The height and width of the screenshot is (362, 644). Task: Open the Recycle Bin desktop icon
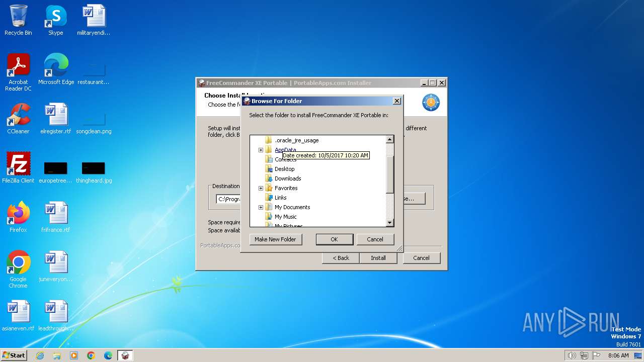[x=18, y=20]
